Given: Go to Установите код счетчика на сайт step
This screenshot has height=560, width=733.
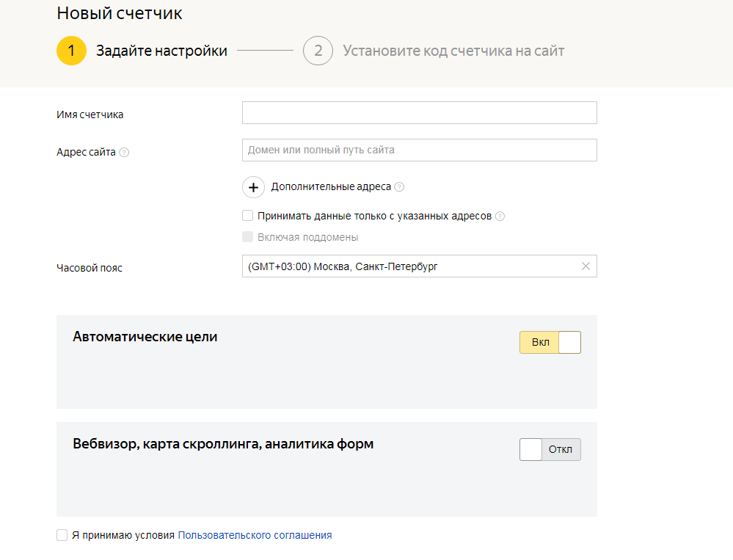Looking at the screenshot, I should click(453, 51).
